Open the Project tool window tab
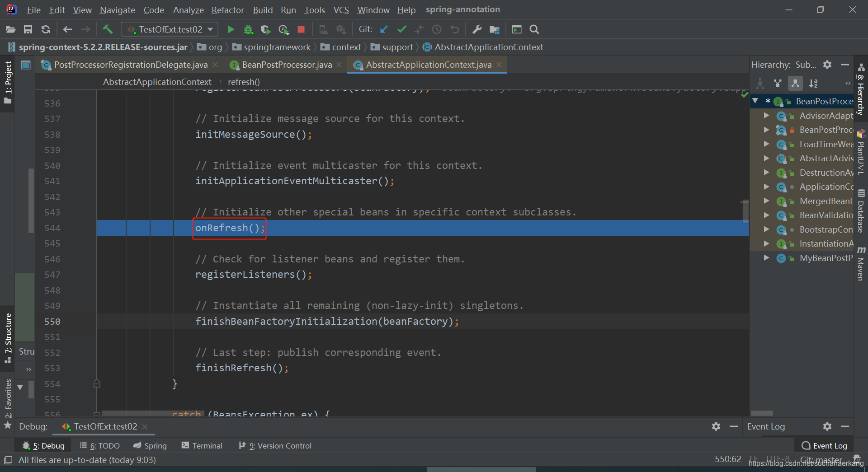Image resolution: width=868 pixels, height=472 pixels. [8, 83]
